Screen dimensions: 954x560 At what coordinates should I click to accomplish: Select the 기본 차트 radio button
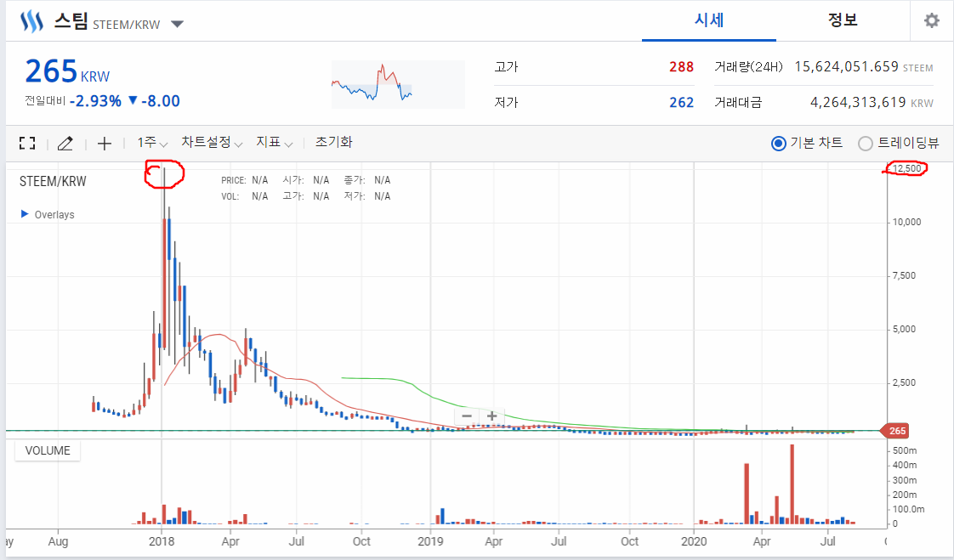point(778,144)
